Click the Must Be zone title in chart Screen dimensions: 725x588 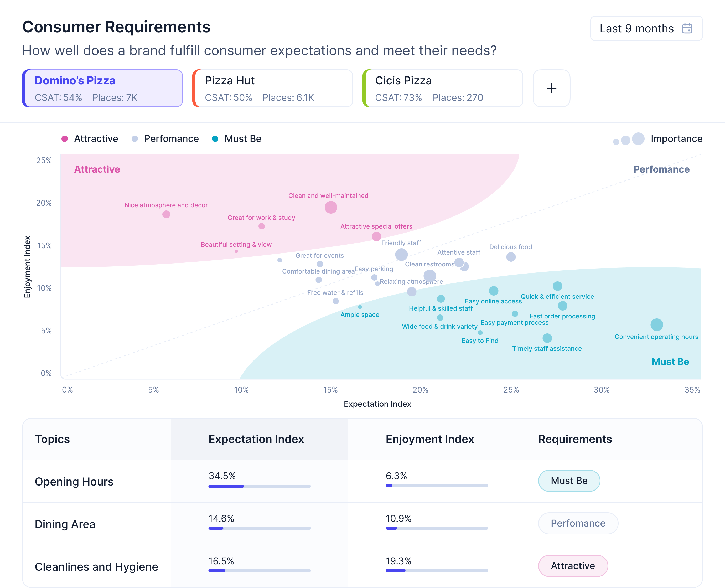[670, 362]
